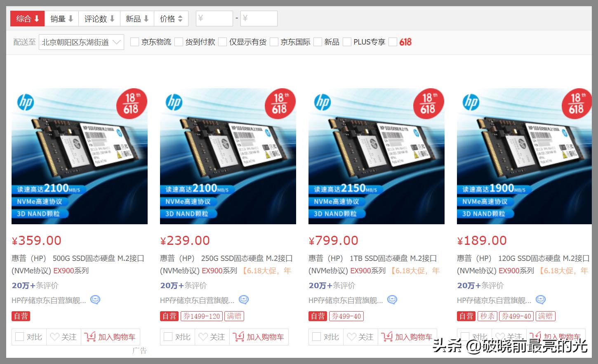Sort results by 价格 price
This screenshot has width=598, height=364.
(x=171, y=19)
